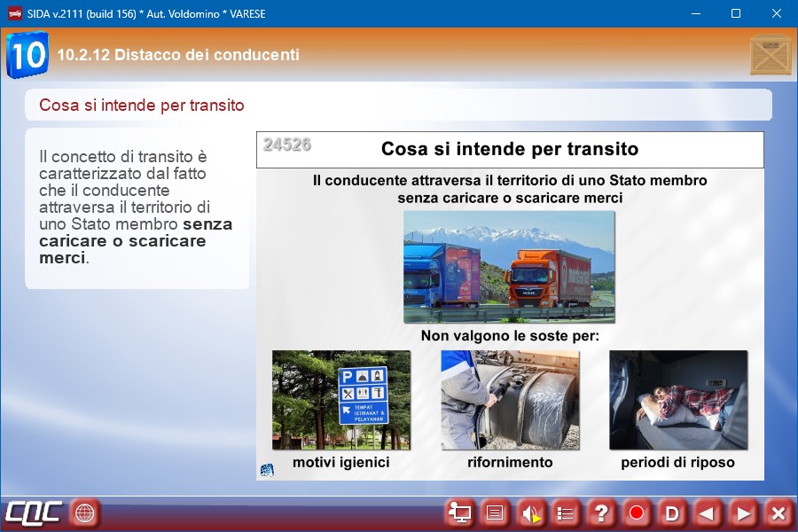798x532 pixels.
Task: Click the CQC logo in the bottom left
Action: (x=34, y=512)
